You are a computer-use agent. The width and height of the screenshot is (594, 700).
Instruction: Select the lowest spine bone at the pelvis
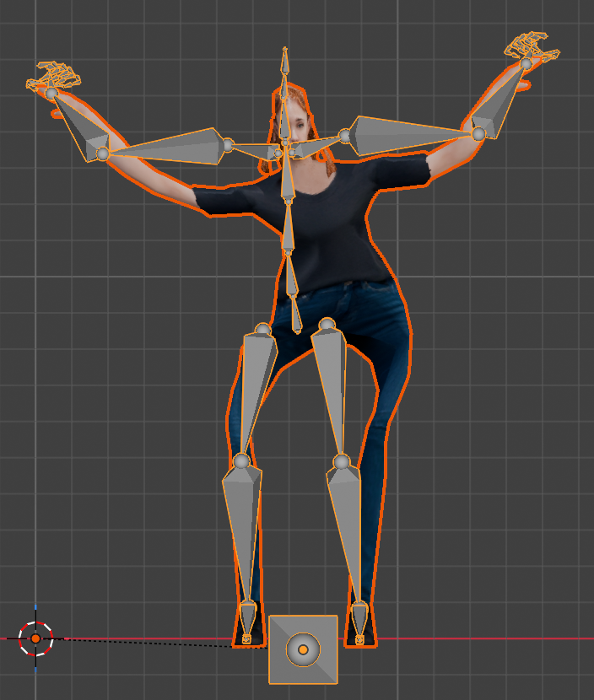tap(295, 315)
